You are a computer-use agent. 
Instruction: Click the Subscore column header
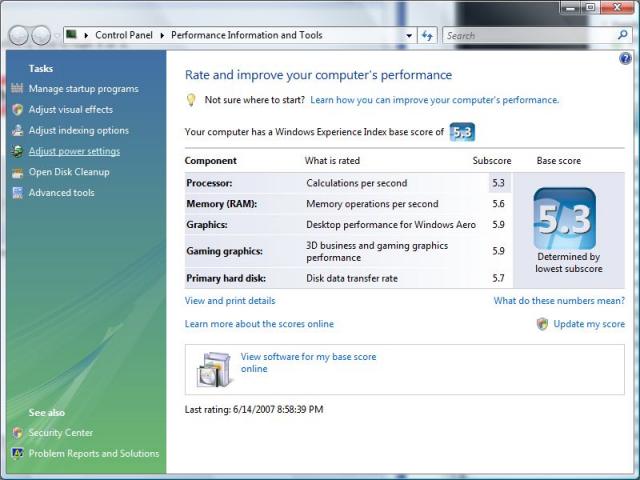(492, 161)
